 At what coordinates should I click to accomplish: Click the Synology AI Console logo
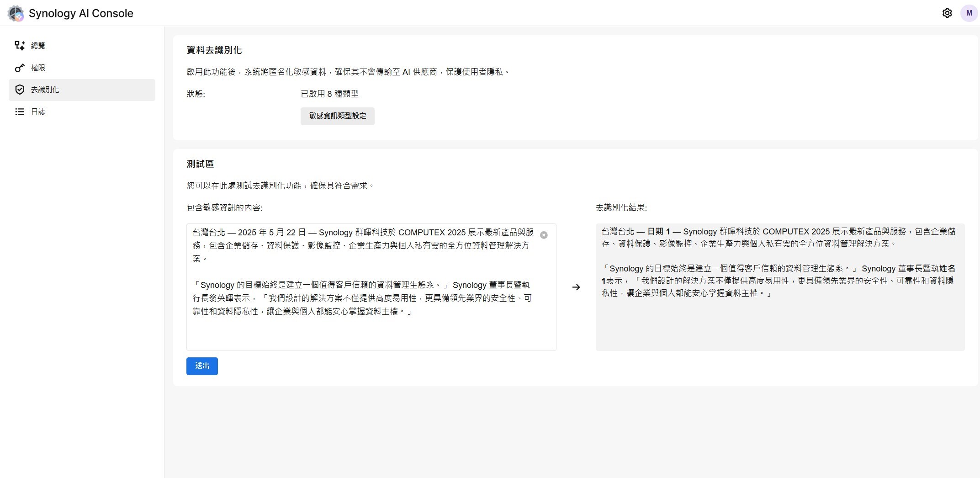pos(16,13)
